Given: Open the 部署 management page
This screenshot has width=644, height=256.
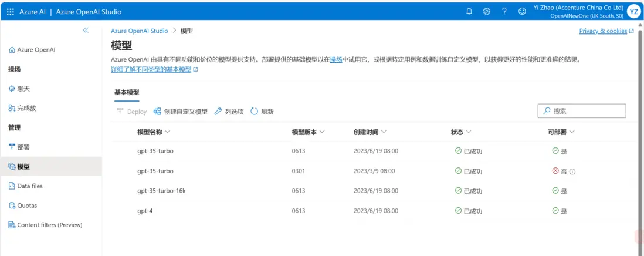Looking at the screenshot, I should [19, 147].
